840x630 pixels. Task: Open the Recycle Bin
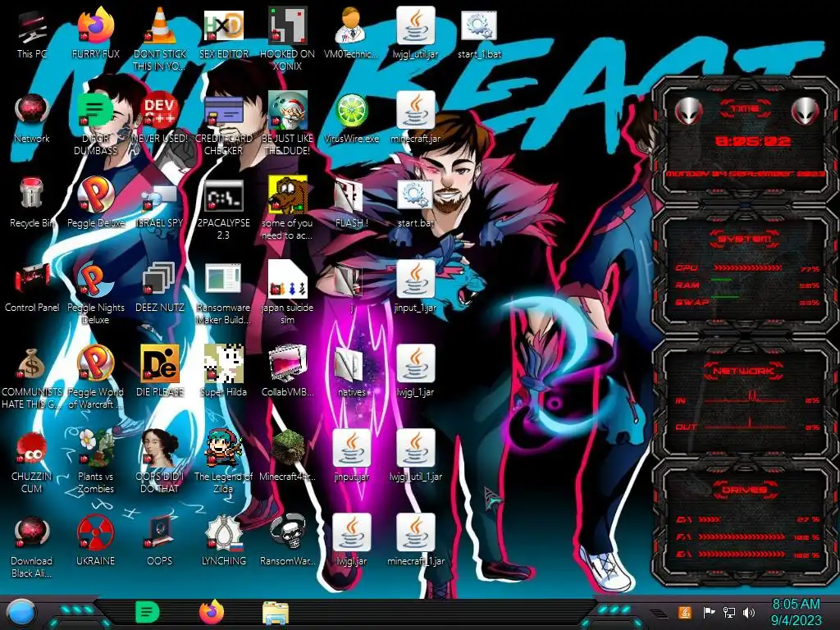tap(32, 203)
